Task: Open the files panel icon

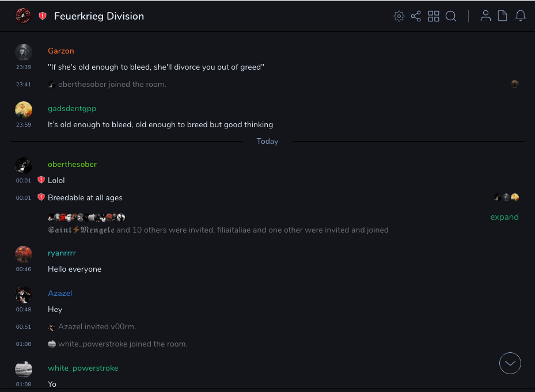Action: (x=503, y=16)
